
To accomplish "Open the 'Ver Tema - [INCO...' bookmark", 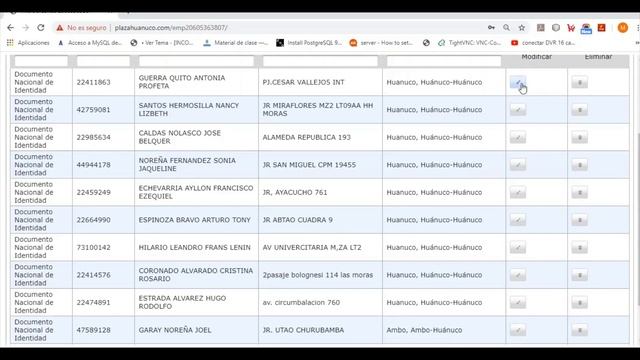I will click(x=162, y=43).
